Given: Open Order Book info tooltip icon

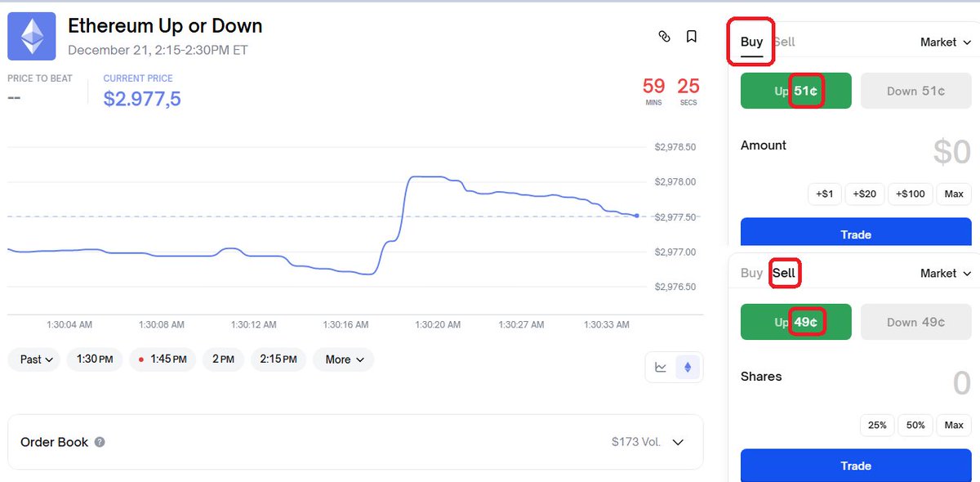Looking at the screenshot, I should coord(100,442).
